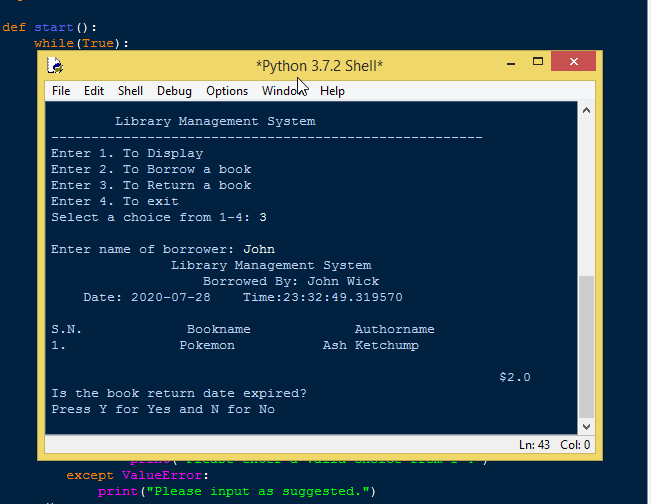Click the Col: 0 status indicator

click(575, 445)
